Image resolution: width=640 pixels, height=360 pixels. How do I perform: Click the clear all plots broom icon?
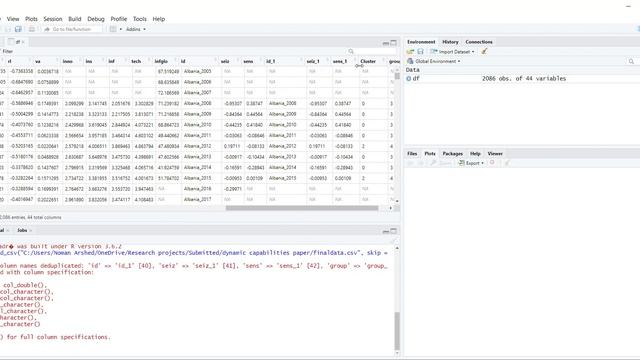[507, 163]
